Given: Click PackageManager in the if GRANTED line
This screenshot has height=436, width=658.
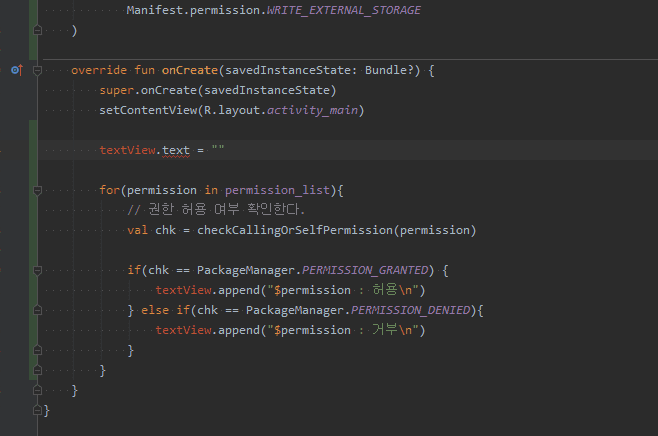Looking at the screenshot, I should click(x=245, y=270).
